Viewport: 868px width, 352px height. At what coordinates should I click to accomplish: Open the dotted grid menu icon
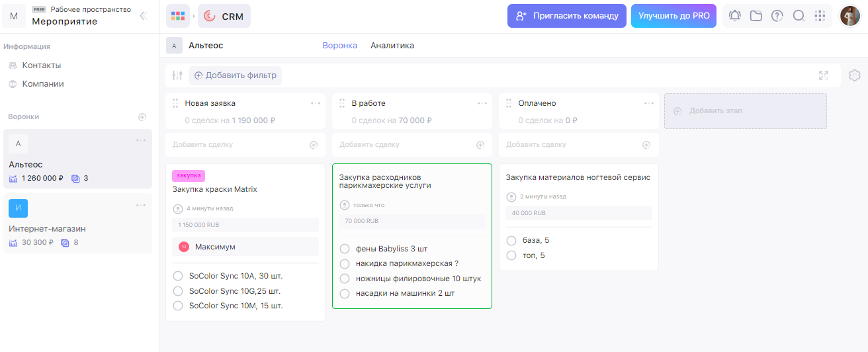click(x=820, y=16)
